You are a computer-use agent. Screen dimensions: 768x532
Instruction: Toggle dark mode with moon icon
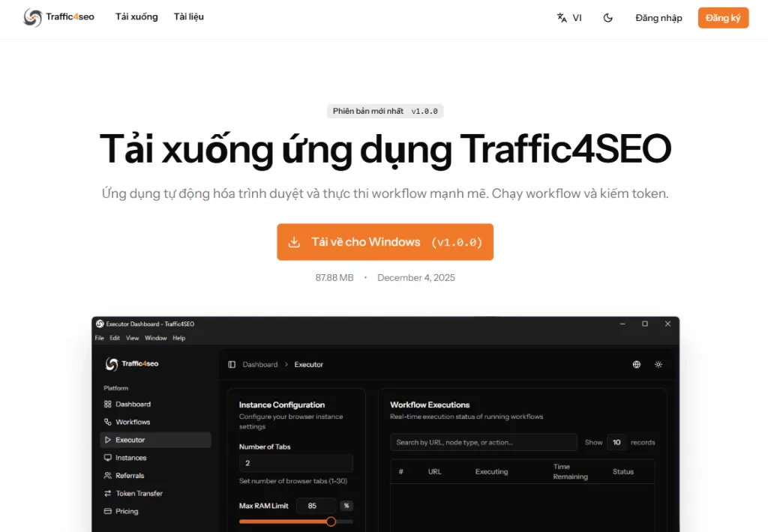(x=607, y=18)
